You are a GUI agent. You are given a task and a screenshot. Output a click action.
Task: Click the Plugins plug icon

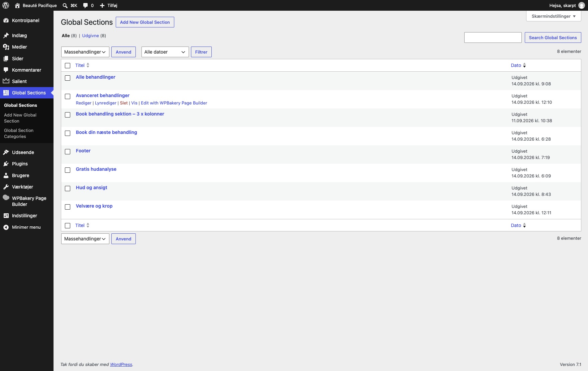click(x=6, y=164)
